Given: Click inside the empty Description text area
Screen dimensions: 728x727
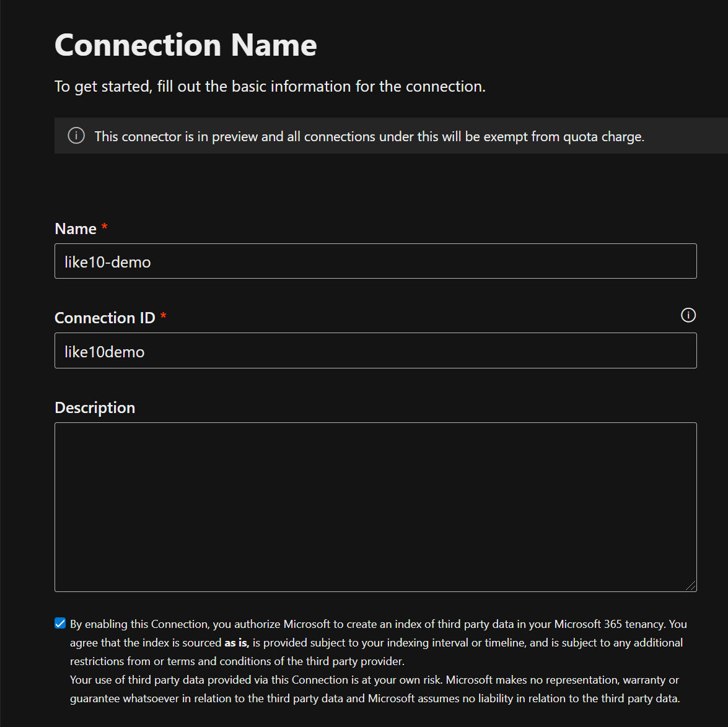Looking at the screenshot, I should tap(375, 507).
